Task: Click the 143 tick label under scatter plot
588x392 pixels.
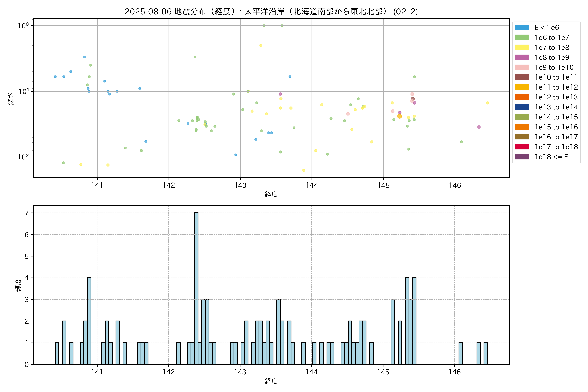Action: pyautogui.click(x=240, y=185)
